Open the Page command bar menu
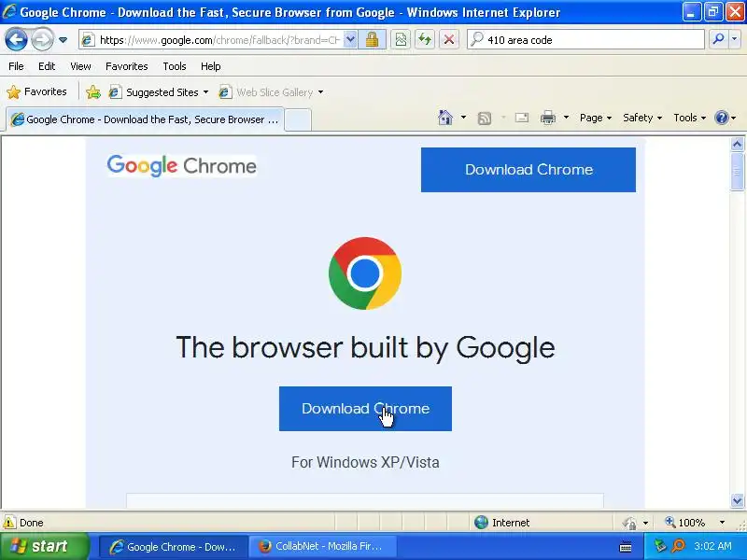 coord(596,118)
